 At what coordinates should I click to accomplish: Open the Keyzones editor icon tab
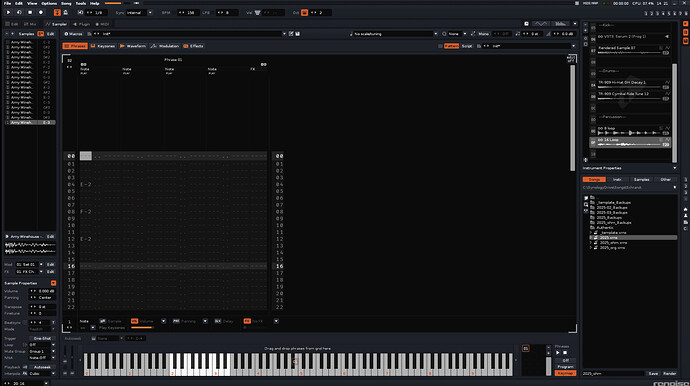coord(103,46)
